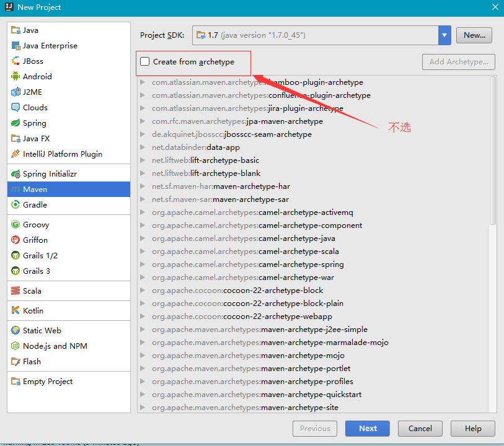Screen dimensions: 504x446
Task: Select maven-archetype-sar row
Action: [x=314, y=199]
